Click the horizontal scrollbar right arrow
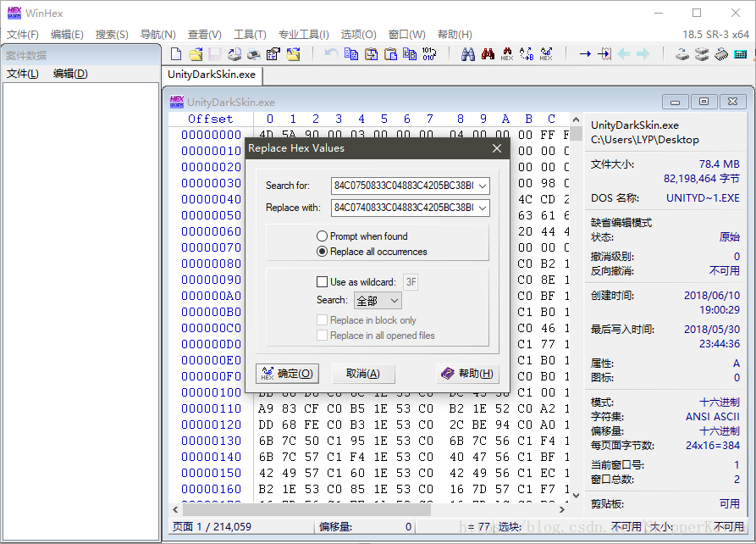The width and height of the screenshot is (756, 544). [x=561, y=509]
